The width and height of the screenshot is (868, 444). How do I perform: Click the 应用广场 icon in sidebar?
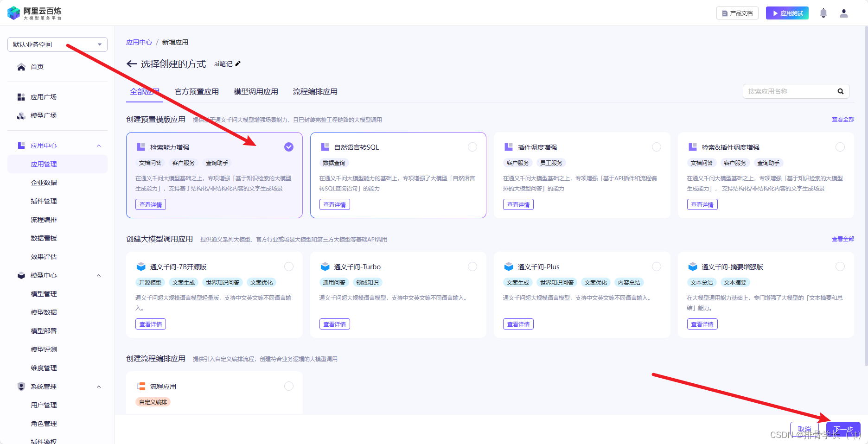21,97
